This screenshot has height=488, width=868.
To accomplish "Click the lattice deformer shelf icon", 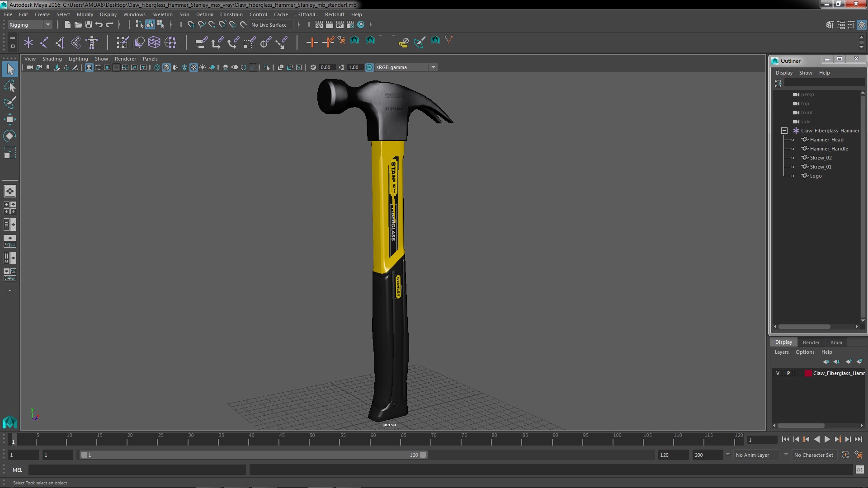I will 154,42.
